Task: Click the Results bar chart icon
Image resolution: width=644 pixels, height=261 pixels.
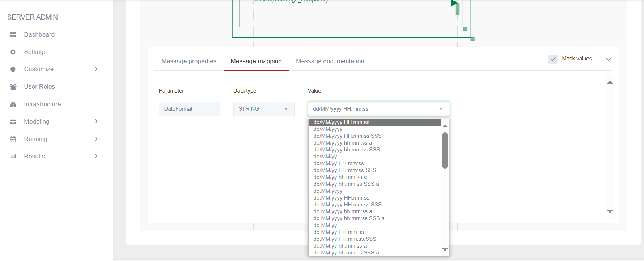Action: coord(13,157)
